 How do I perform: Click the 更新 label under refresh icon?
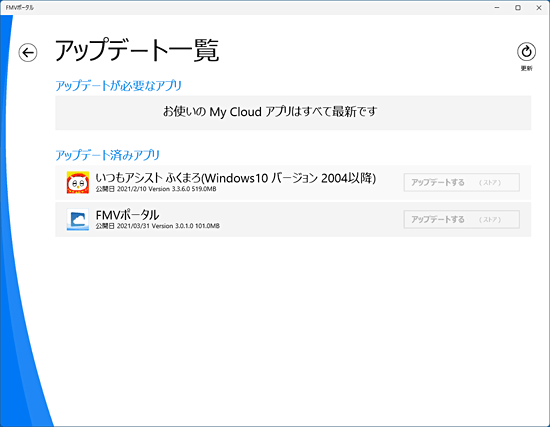[526, 68]
